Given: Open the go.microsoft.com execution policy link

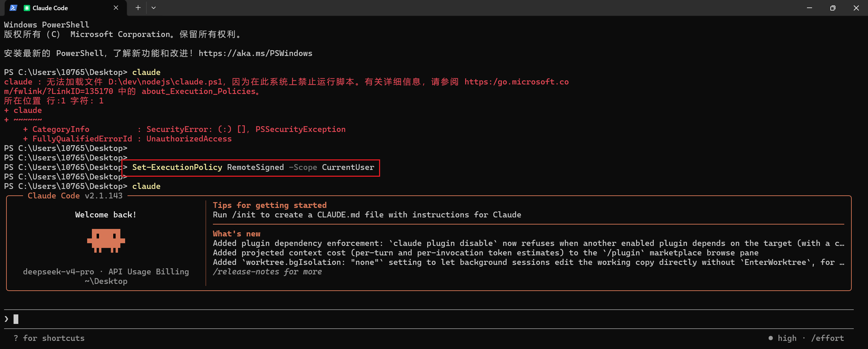Looking at the screenshot, I should point(516,82).
